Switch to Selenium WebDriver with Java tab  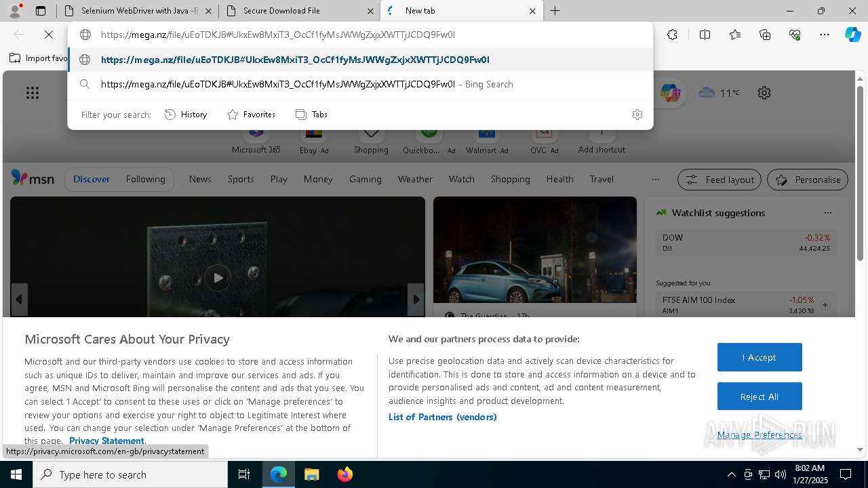pos(138,11)
